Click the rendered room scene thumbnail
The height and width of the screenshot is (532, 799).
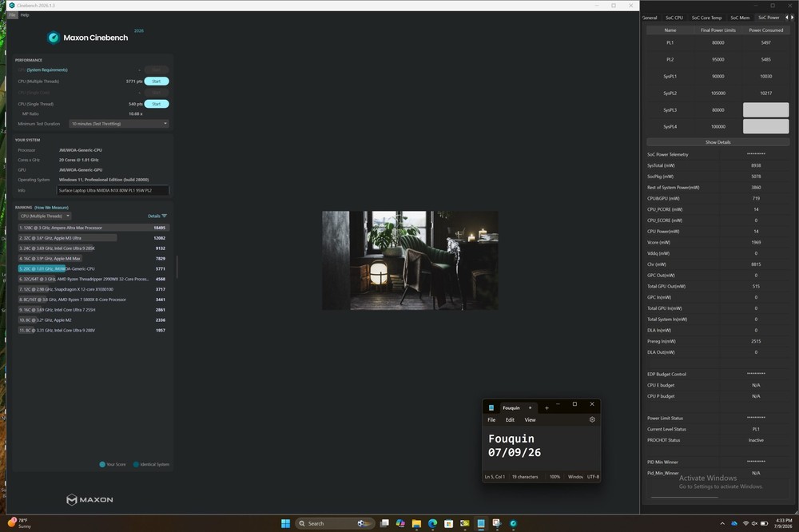[410, 260]
